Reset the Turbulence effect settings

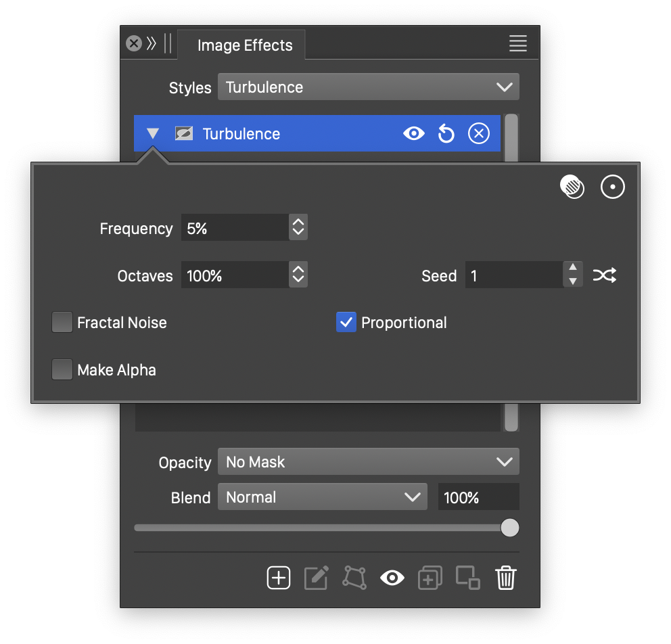click(x=446, y=134)
